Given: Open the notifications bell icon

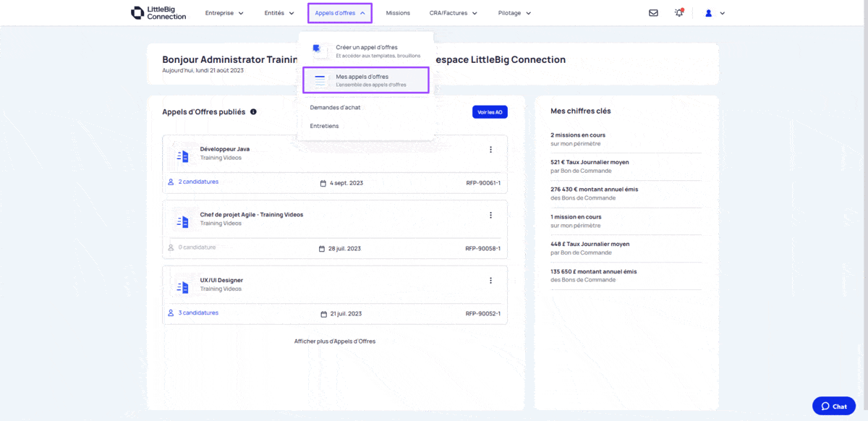Looking at the screenshot, I should 678,13.
